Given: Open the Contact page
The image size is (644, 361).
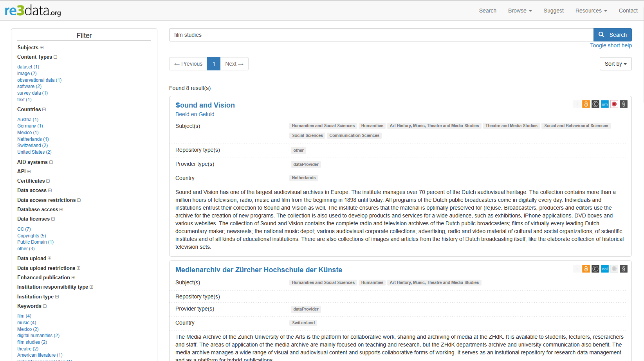Looking at the screenshot, I should (x=628, y=11).
